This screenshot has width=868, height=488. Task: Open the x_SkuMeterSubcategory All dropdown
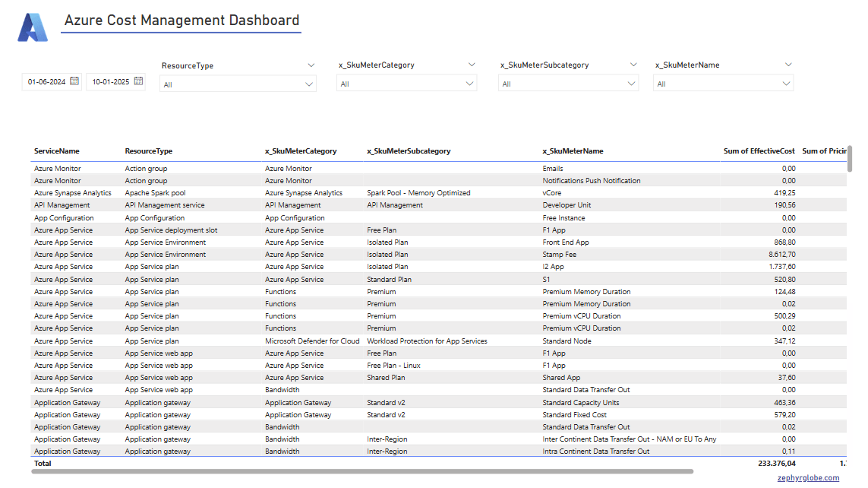point(568,84)
